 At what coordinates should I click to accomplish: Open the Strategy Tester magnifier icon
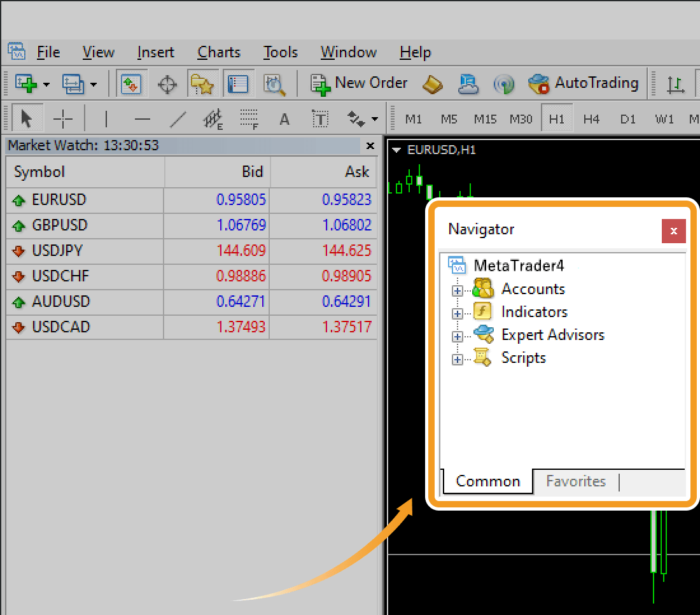coord(275,84)
